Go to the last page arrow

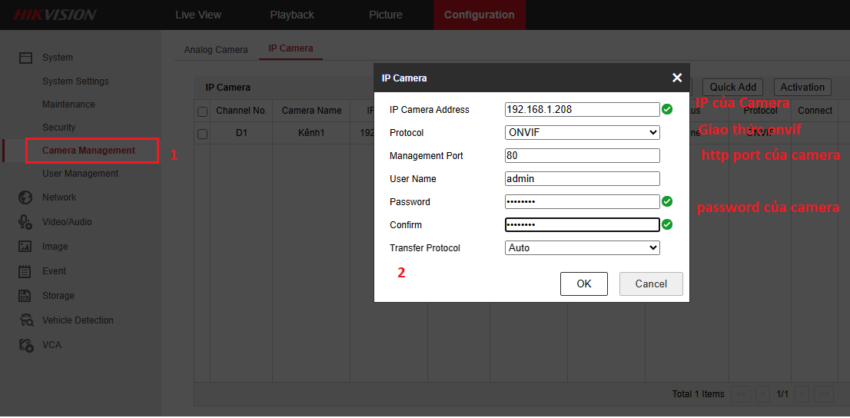click(x=823, y=394)
